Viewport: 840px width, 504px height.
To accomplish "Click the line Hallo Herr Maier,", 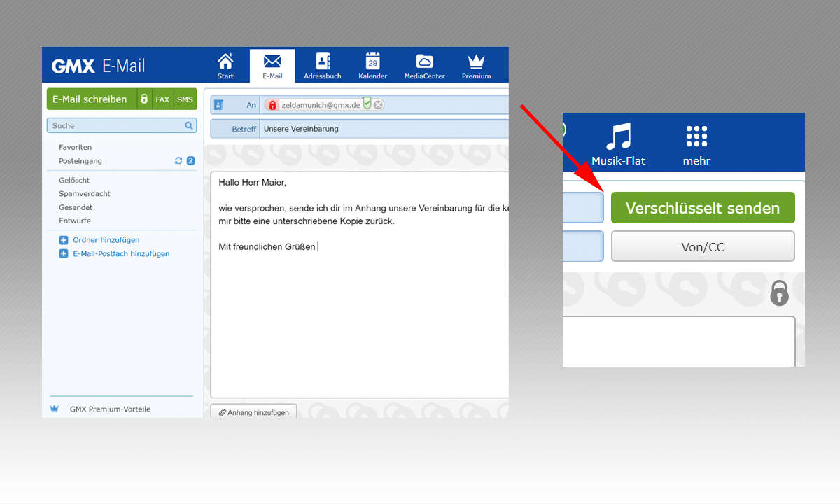I will pos(253,183).
